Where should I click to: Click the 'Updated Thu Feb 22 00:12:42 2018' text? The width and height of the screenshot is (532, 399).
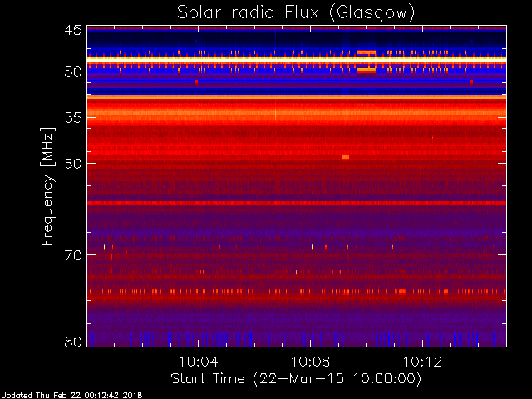71,396
